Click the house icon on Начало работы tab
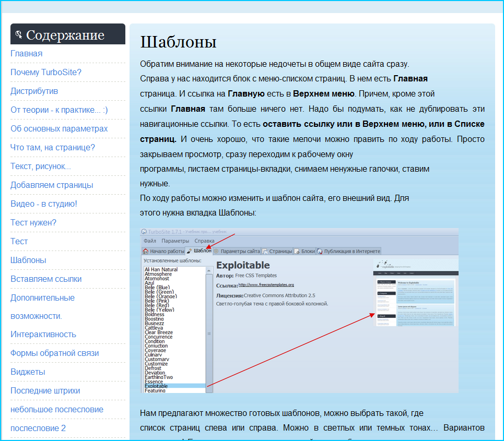Image resolution: width=504 pixels, height=441 pixels. (x=146, y=251)
